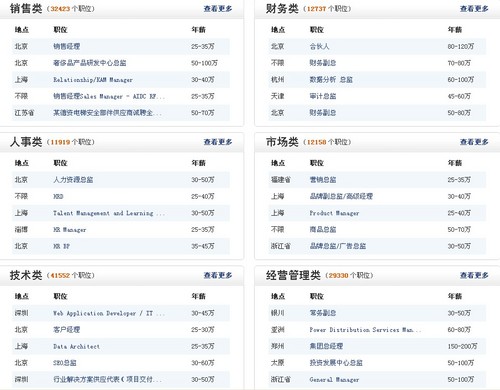Open the 人力资源总监 position
Screen dimensions: 500x390
pos(73,180)
